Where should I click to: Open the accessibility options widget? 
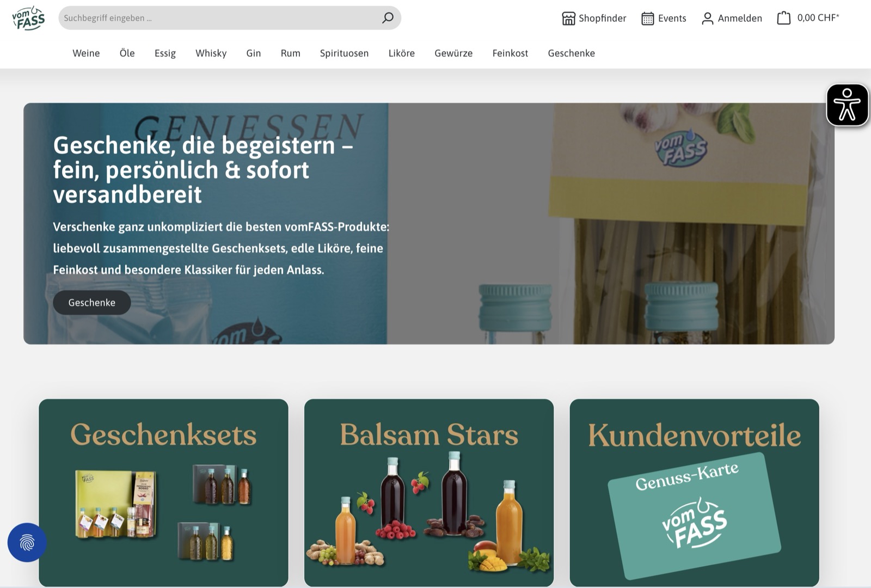847,105
